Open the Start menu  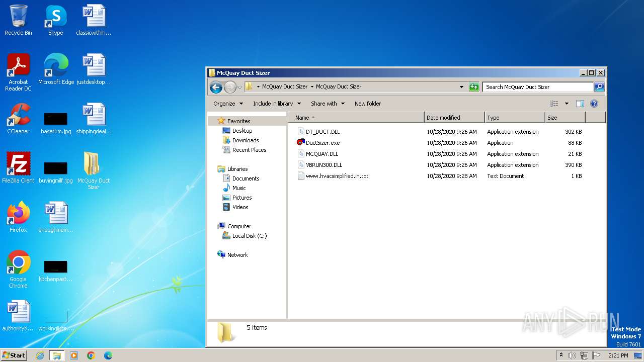click(x=14, y=355)
